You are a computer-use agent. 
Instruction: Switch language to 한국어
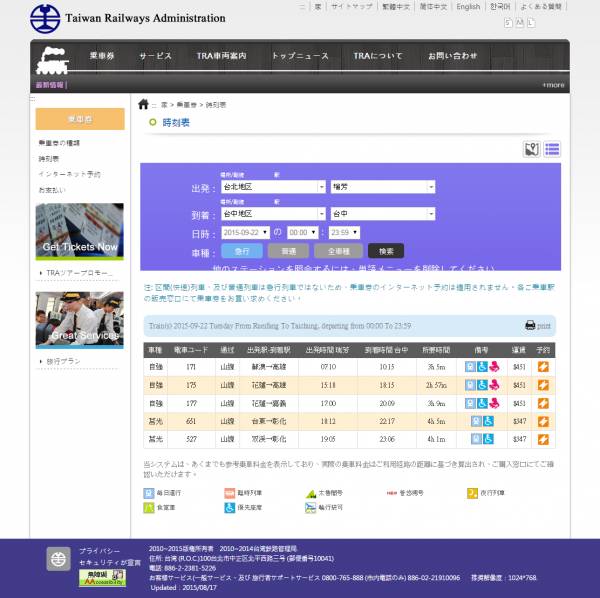point(500,7)
